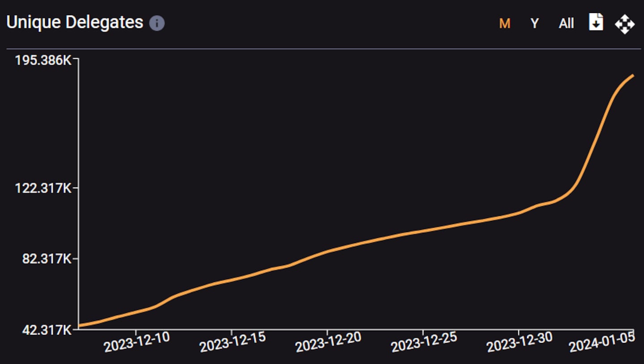Click the orange line's end point
The height and width of the screenshot is (364, 644).
[x=633, y=76]
